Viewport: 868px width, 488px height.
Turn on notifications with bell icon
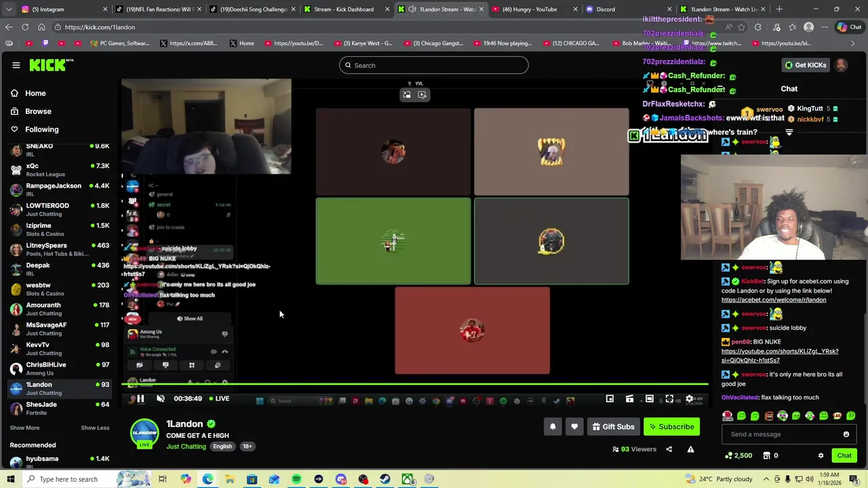553,426
